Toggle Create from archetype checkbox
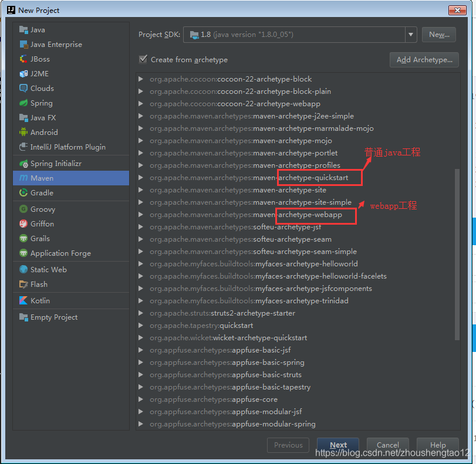Screen dimensions: 476x464 [143, 59]
